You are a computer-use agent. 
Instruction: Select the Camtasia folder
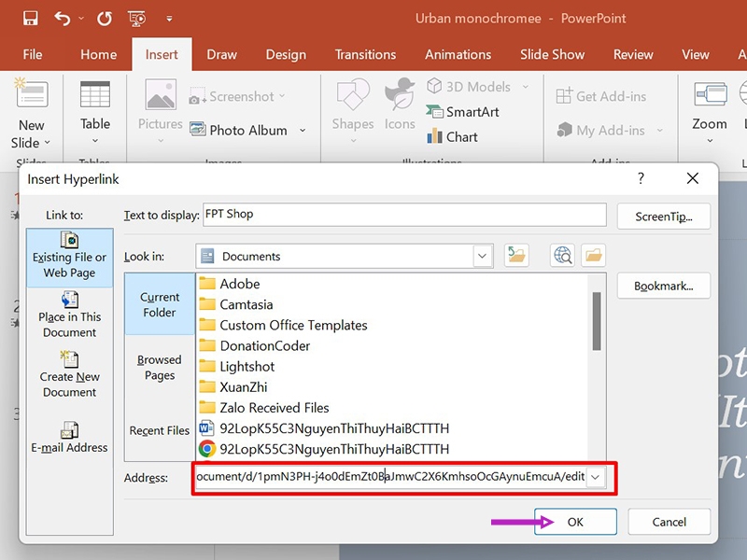click(x=236, y=304)
